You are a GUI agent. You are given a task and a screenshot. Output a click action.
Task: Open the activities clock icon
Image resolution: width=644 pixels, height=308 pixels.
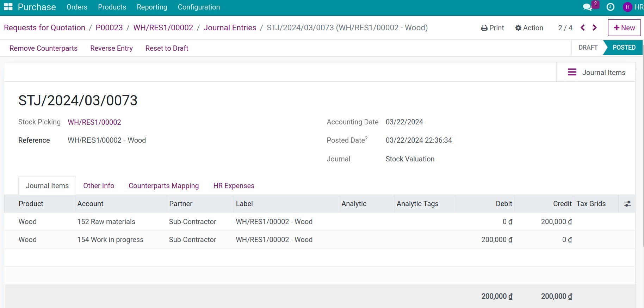point(611,7)
